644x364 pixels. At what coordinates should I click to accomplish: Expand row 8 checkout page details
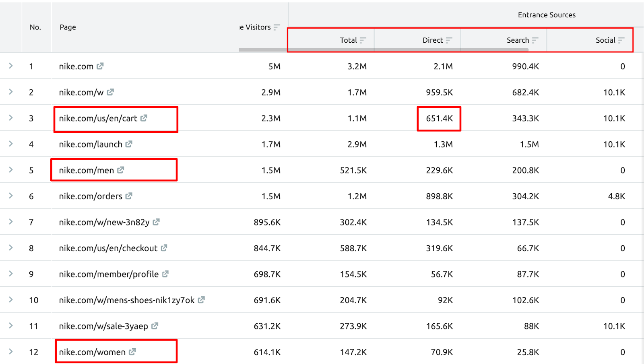[11, 248]
